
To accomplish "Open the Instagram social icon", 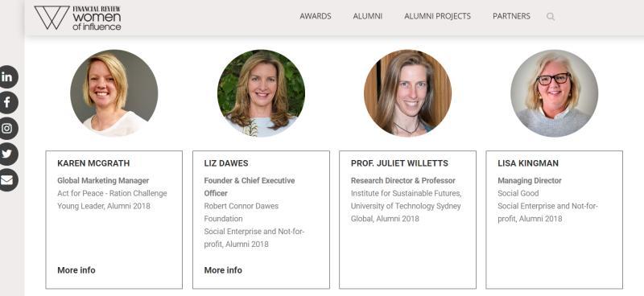I will [7, 129].
